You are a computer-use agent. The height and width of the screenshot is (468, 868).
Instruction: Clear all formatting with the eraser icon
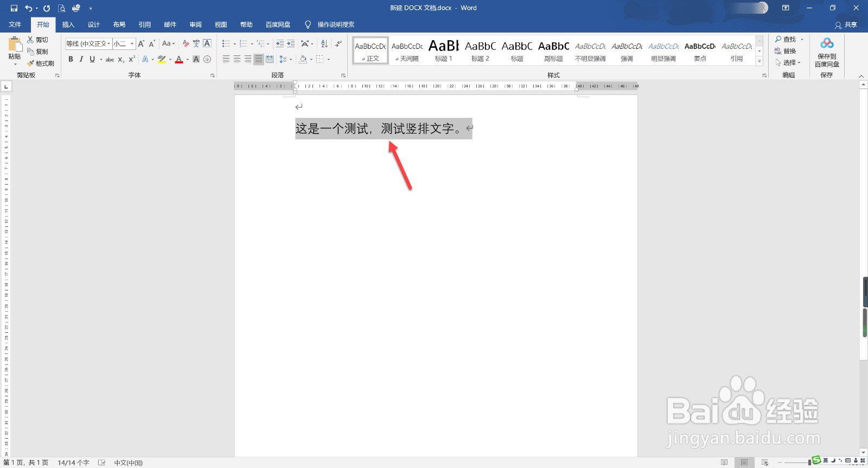pyautogui.click(x=186, y=43)
